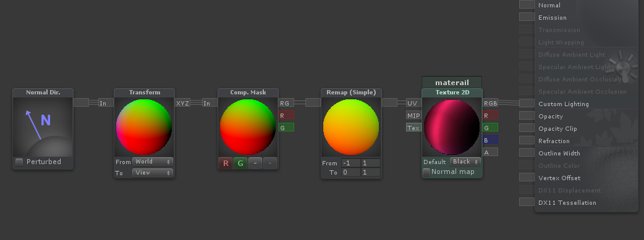Click the Diffuse Ambient Light label
This screenshot has width=644, height=240.
tap(572, 54)
